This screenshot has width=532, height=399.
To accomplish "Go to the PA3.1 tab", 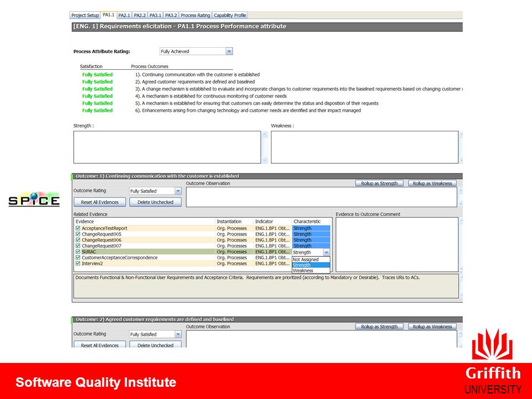I will click(x=155, y=16).
